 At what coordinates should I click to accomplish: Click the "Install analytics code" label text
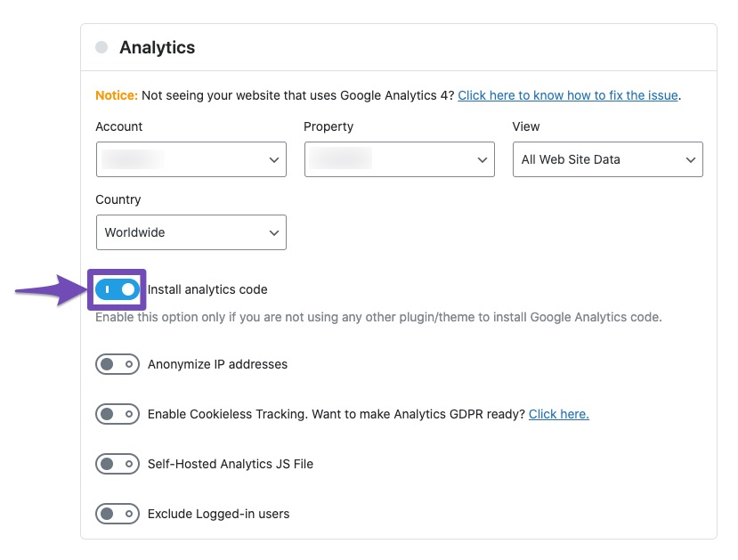(x=207, y=289)
